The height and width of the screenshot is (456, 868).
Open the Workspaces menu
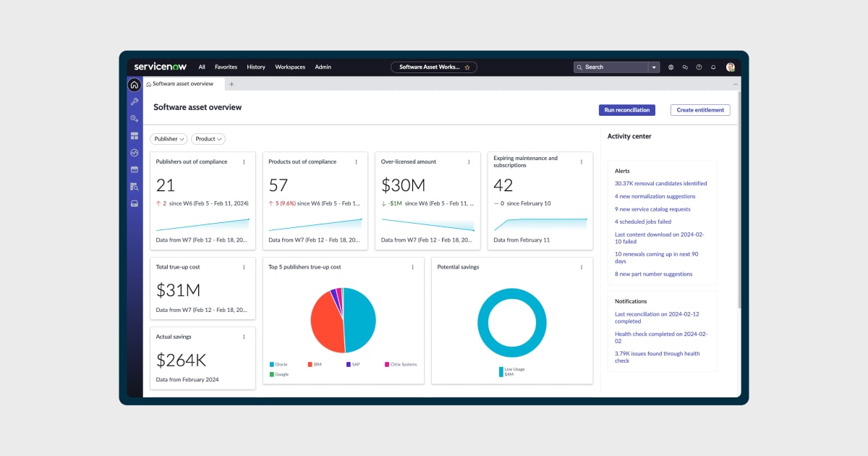pyautogui.click(x=290, y=67)
